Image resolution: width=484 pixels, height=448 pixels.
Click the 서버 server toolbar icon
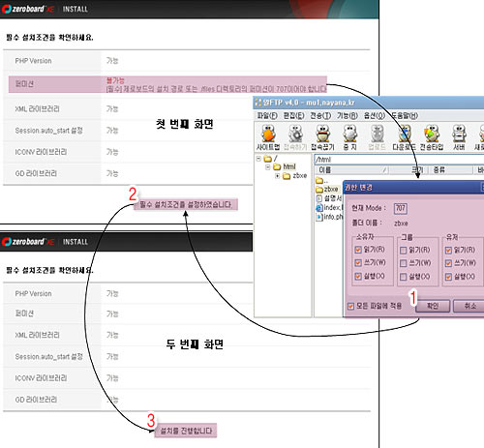[x=459, y=137]
